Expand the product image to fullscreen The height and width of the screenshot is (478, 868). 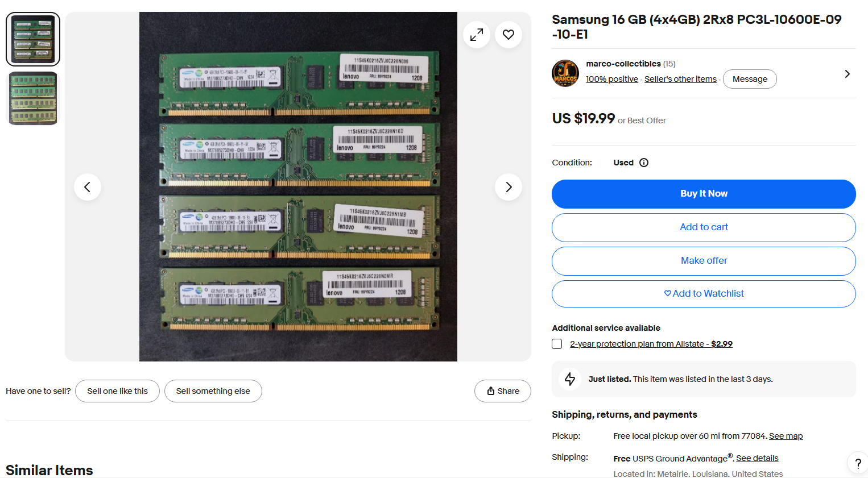[x=477, y=35]
